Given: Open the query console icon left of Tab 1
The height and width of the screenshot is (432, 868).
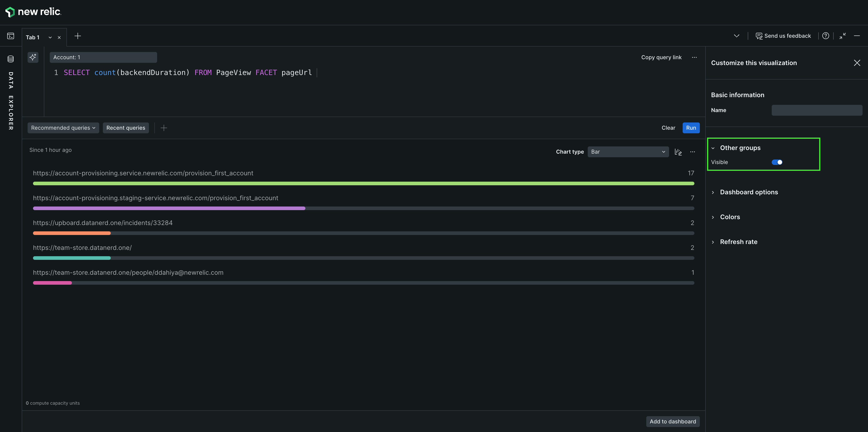Looking at the screenshot, I should pos(11,36).
